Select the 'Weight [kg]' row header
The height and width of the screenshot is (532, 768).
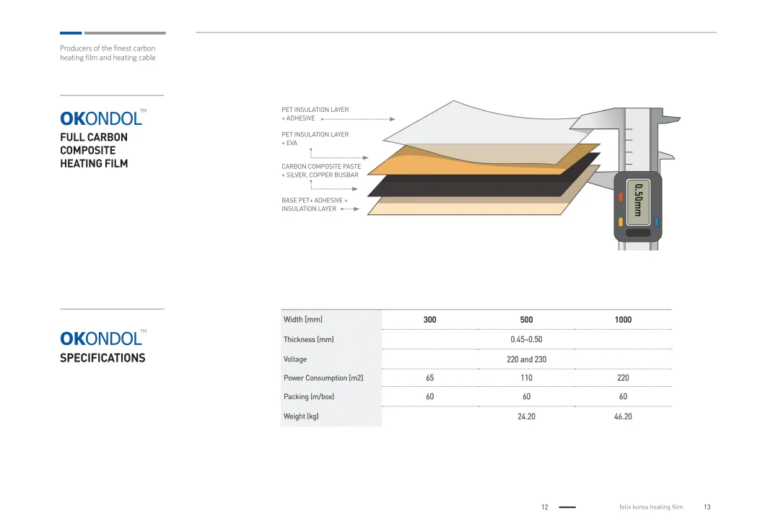coord(301,416)
